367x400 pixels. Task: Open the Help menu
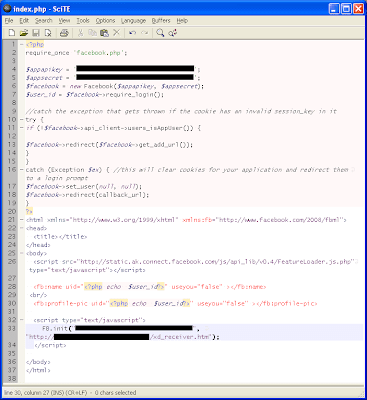(182, 21)
